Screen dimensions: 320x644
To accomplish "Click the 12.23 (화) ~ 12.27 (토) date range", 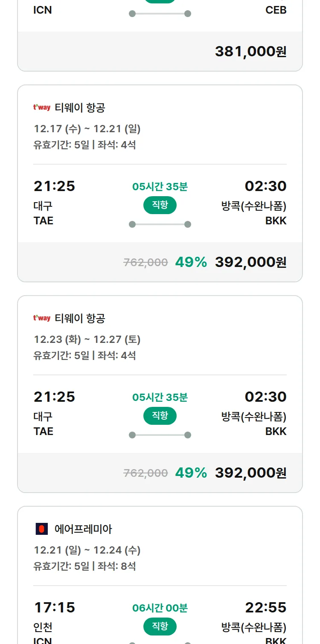I will pos(87,339).
